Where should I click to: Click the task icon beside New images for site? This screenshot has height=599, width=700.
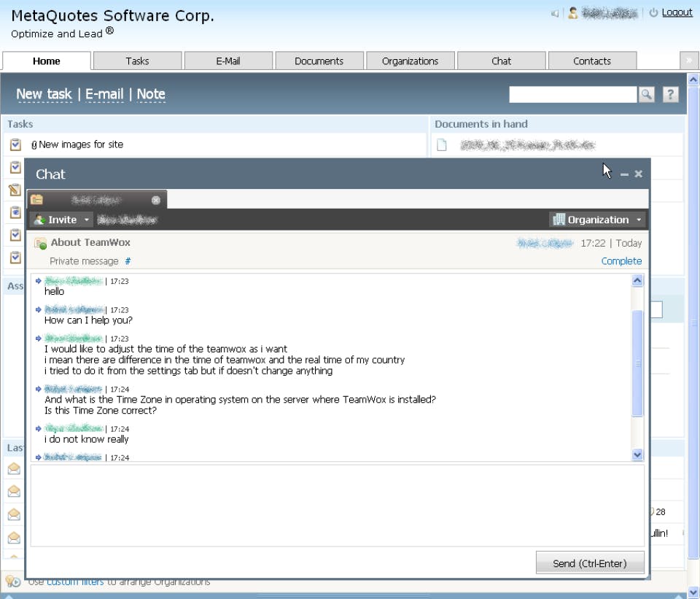pos(15,144)
